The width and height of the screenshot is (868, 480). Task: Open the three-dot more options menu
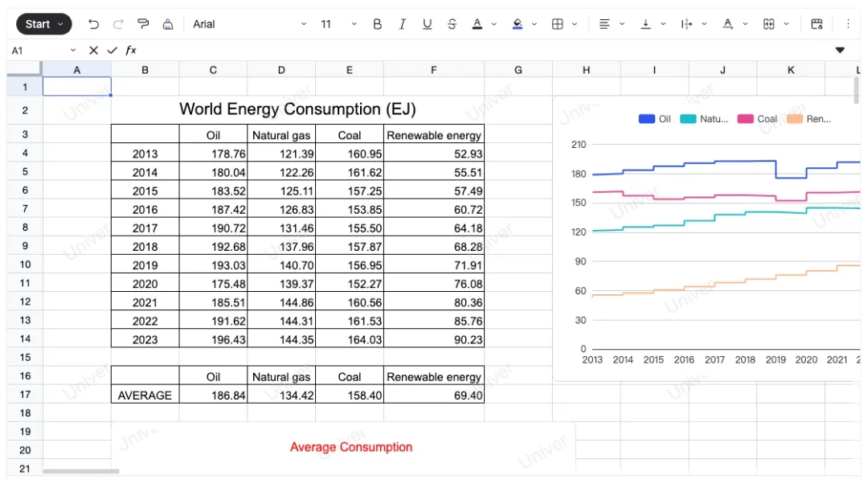point(847,24)
